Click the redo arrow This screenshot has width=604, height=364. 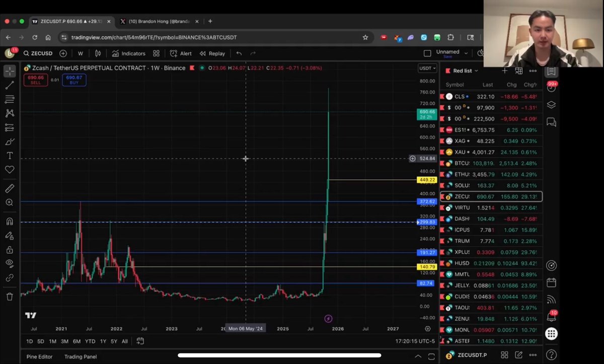tap(253, 53)
